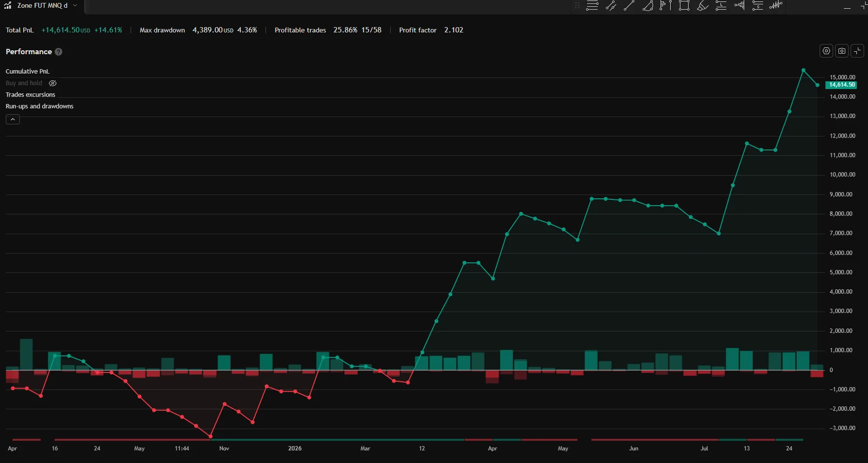Click the Max drawdown 4,389.00 USD value
This screenshot has height=463, width=868.
(x=213, y=30)
